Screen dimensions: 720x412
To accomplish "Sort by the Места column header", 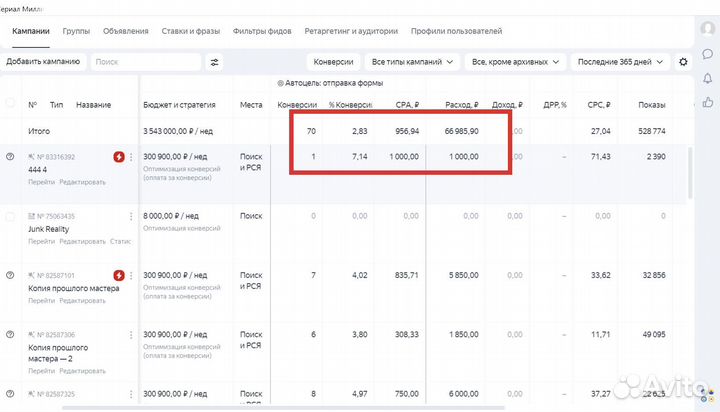I will pos(251,105).
